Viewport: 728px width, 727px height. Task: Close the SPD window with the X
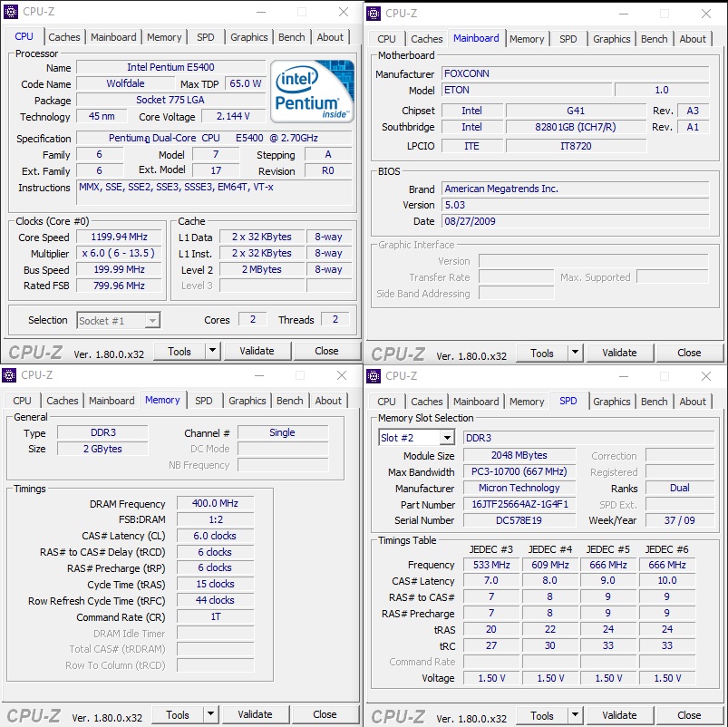pyautogui.click(x=706, y=376)
